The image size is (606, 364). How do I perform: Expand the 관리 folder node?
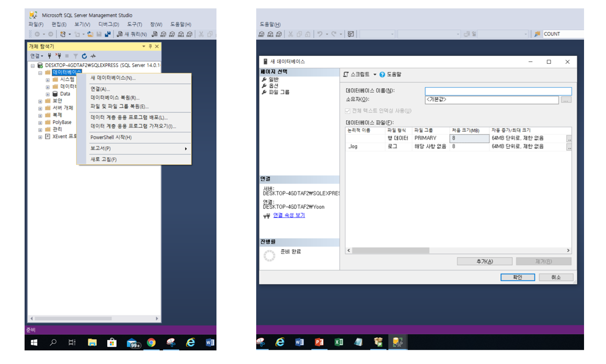coord(40,130)
